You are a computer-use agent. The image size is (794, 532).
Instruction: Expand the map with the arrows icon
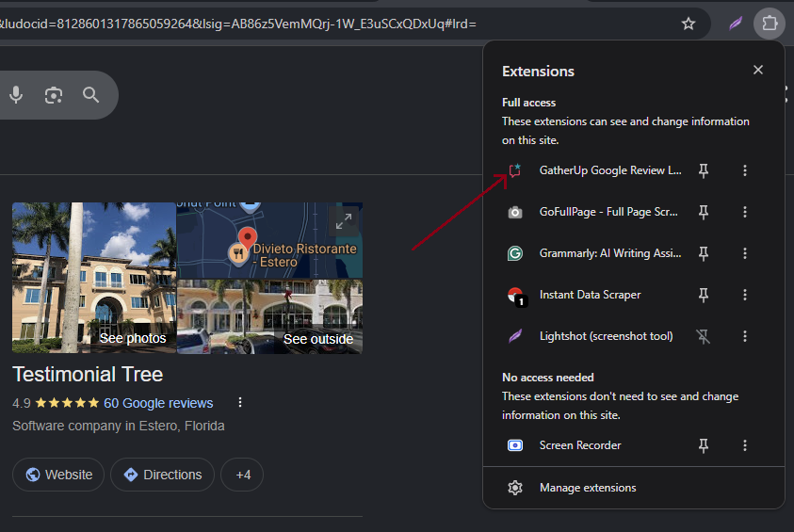point(344,221)
